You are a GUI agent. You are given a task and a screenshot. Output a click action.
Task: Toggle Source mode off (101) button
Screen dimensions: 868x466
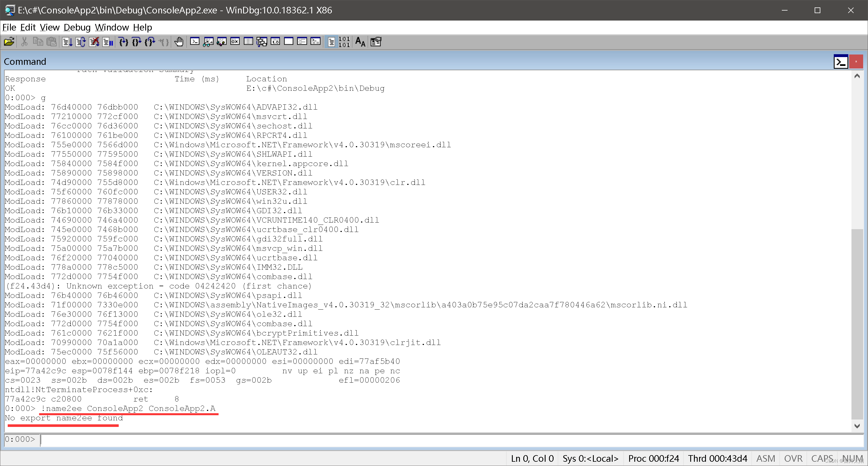pyautogui.click(x=344, y=42)
